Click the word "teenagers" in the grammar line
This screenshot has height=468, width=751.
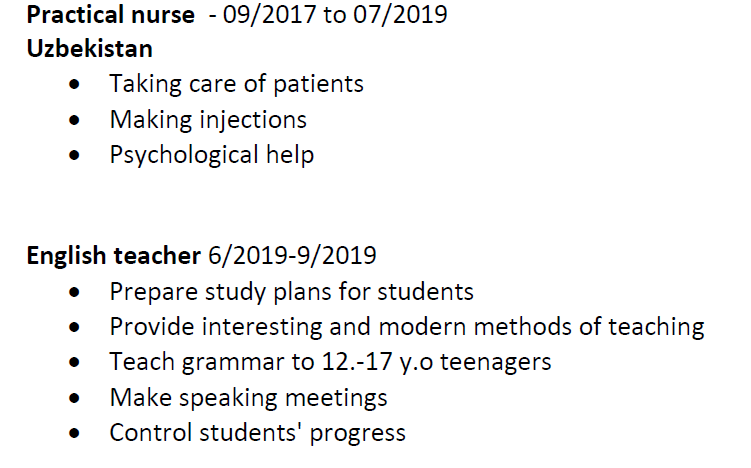pyautogui.click(x=497, y=362)
